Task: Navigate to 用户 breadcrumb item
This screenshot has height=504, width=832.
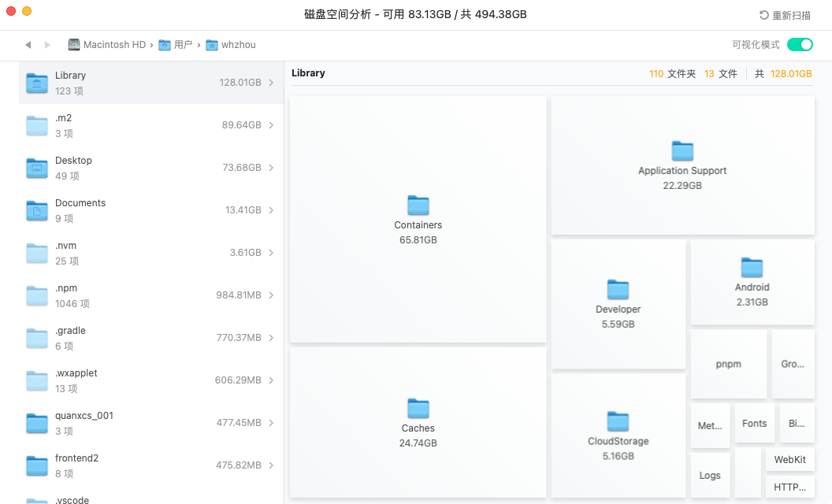Action: point(176,45)
